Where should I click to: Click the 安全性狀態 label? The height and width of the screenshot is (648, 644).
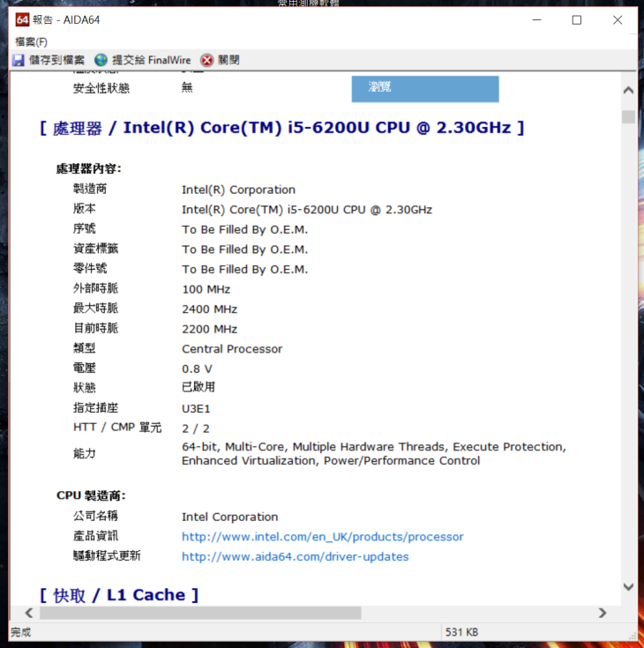click(101, 88)
